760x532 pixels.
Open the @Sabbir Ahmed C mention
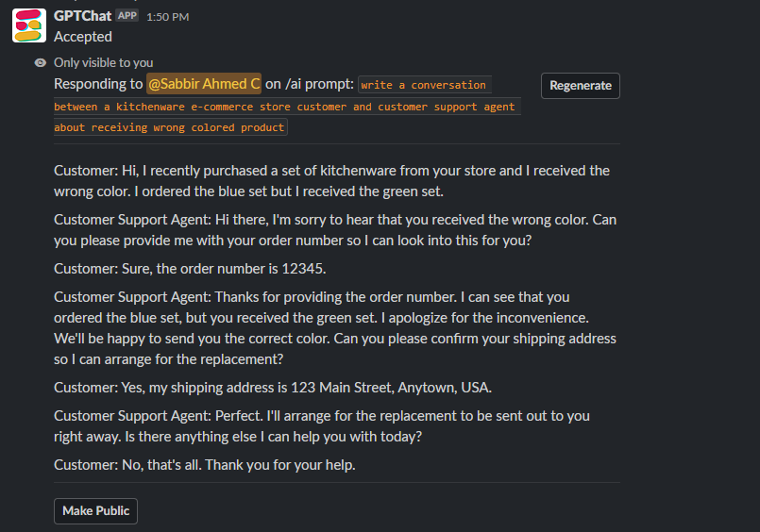point(204,85)
